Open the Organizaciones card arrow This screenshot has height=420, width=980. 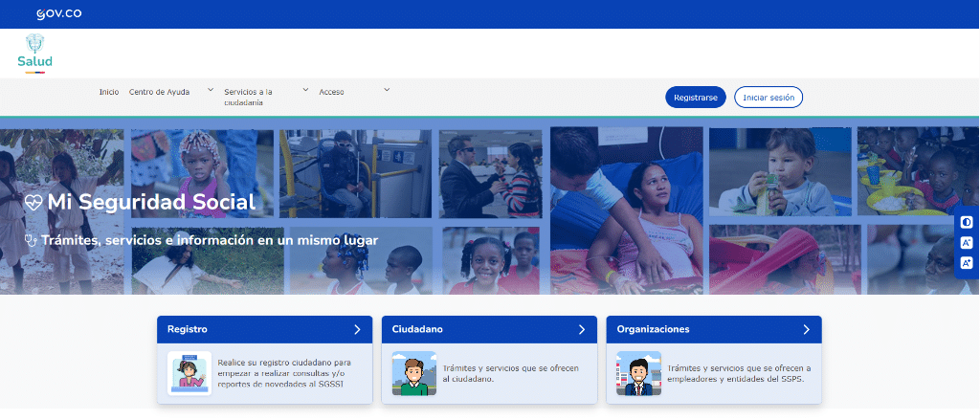[806, 329]
